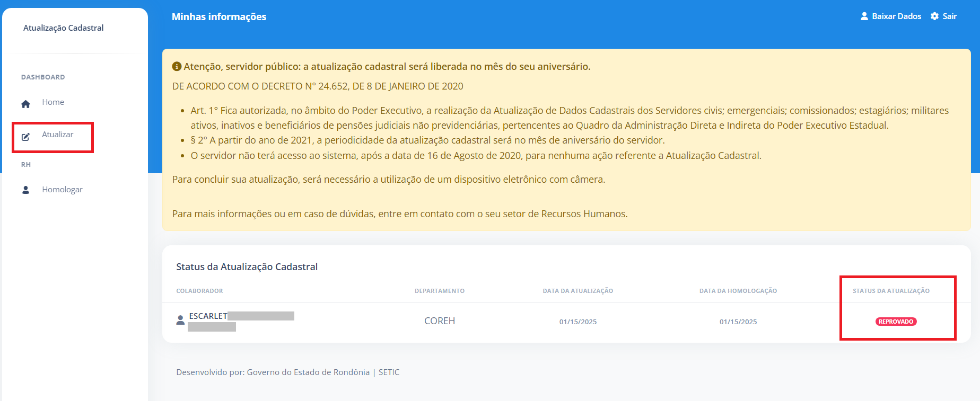Click the info icon in the yellow alert
Image resolution: width=980 pixels, height=401 pixels.
(177, 67)
